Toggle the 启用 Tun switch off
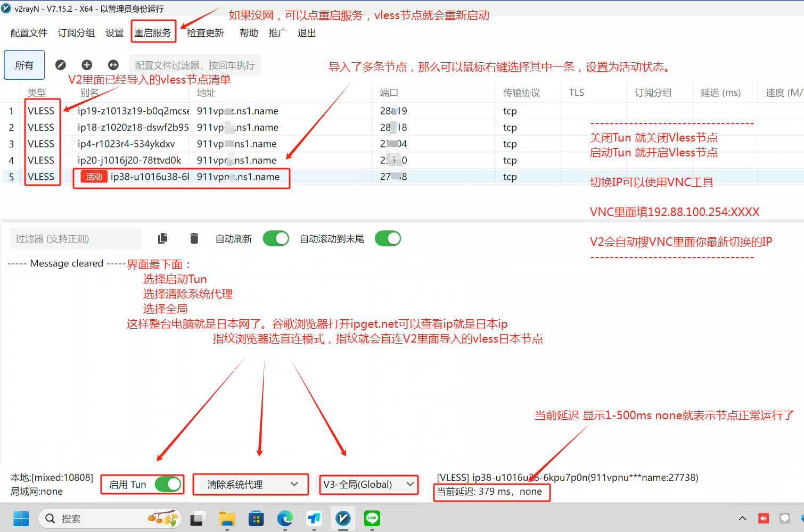Screen dimensions: 804x532 [169, 484]
